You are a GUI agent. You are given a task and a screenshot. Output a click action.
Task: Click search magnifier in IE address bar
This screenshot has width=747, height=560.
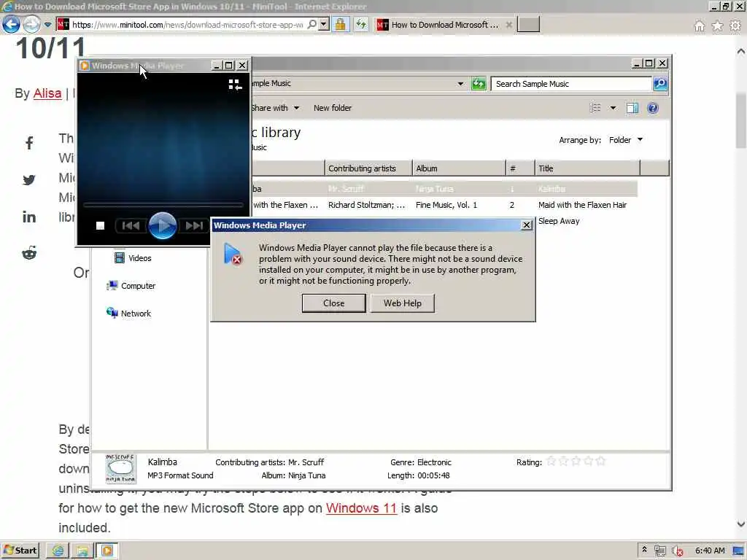(x=312, y=24)
